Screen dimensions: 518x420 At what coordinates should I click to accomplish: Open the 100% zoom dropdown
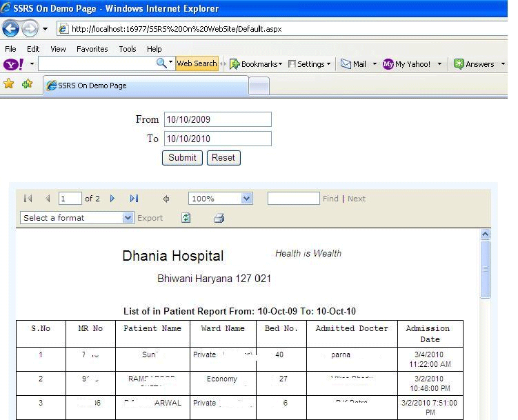[x=220, y=199]
